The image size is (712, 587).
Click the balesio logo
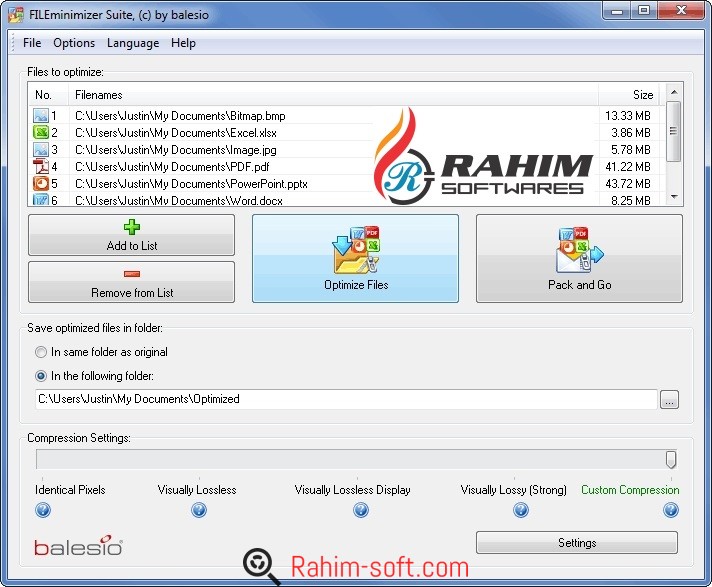tap(78, 546)
